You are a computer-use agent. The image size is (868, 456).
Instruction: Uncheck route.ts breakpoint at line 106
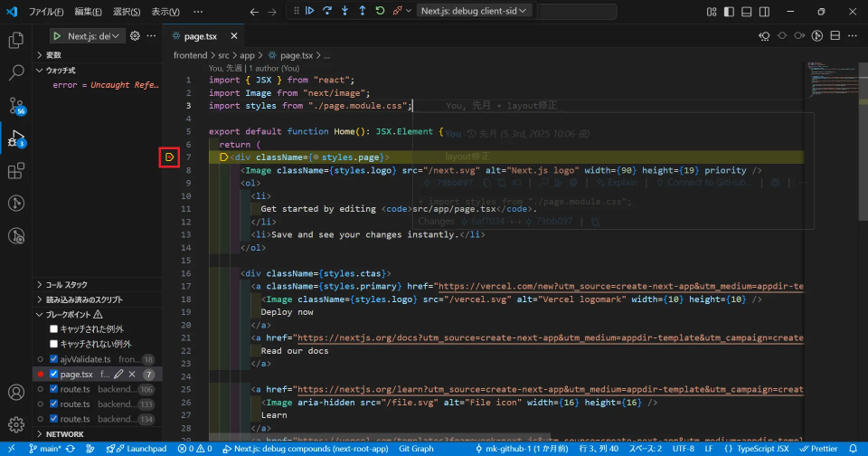coord(53,389)
